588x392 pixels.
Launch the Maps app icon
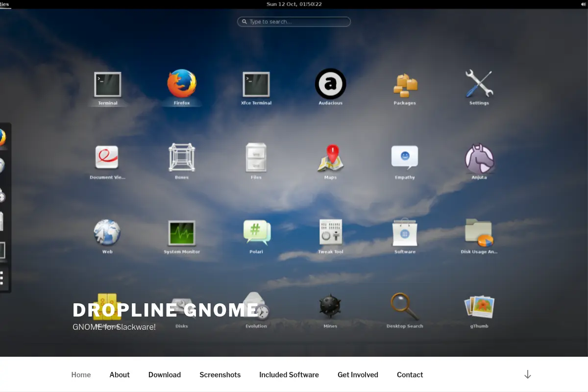(331, 157)
